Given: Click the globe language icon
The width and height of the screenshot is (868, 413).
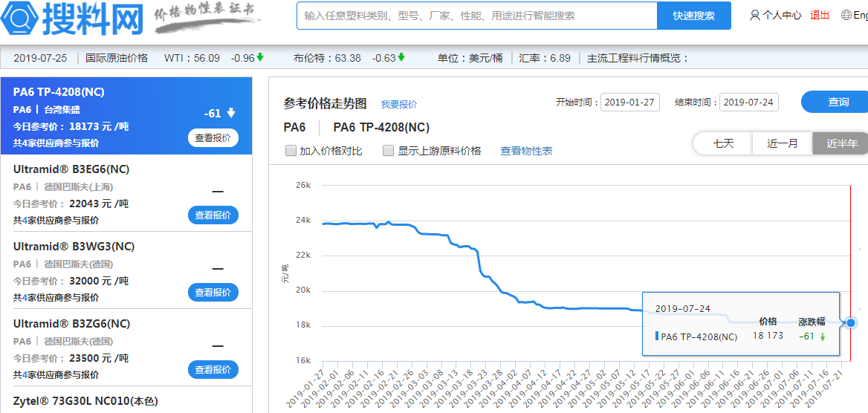Looking at the screenshot, I should pos(846,15).
